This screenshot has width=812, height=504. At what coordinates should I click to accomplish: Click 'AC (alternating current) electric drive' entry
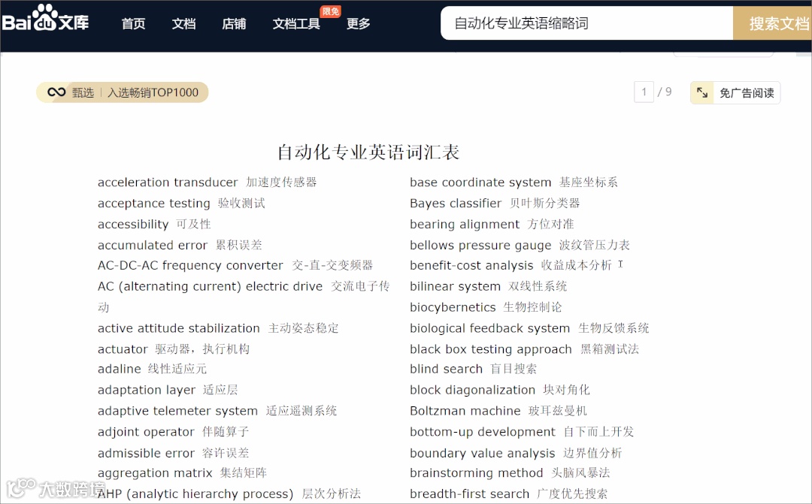pos(244,297)
